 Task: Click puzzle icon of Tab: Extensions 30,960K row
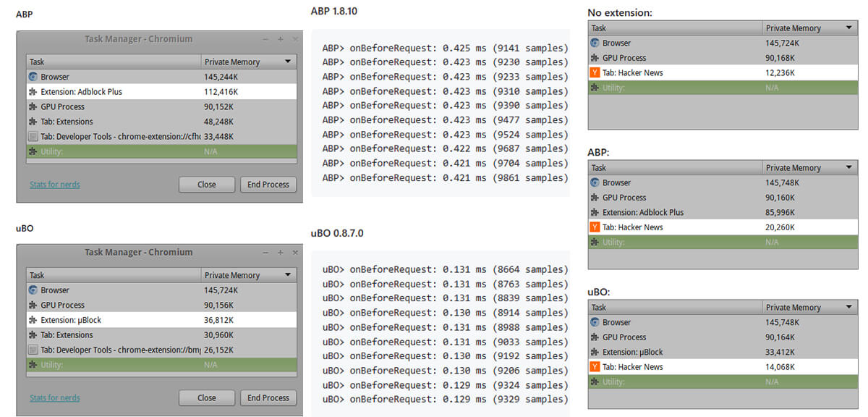[33, 335]
